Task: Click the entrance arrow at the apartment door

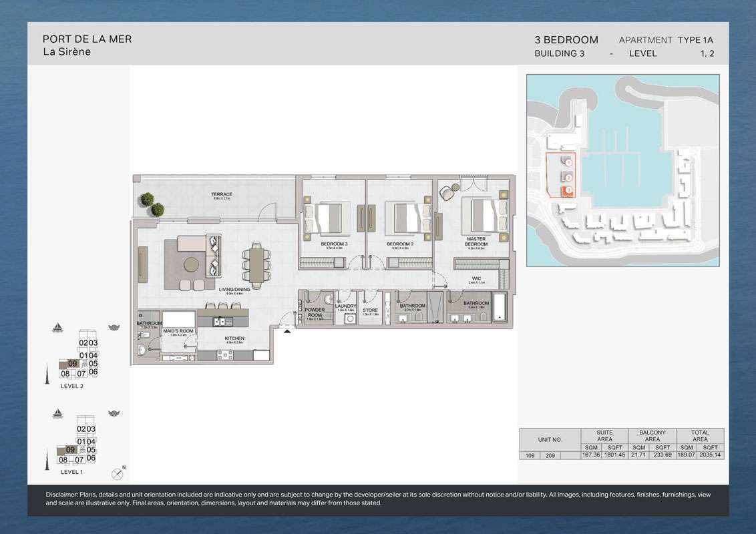Action: point(287,330)
